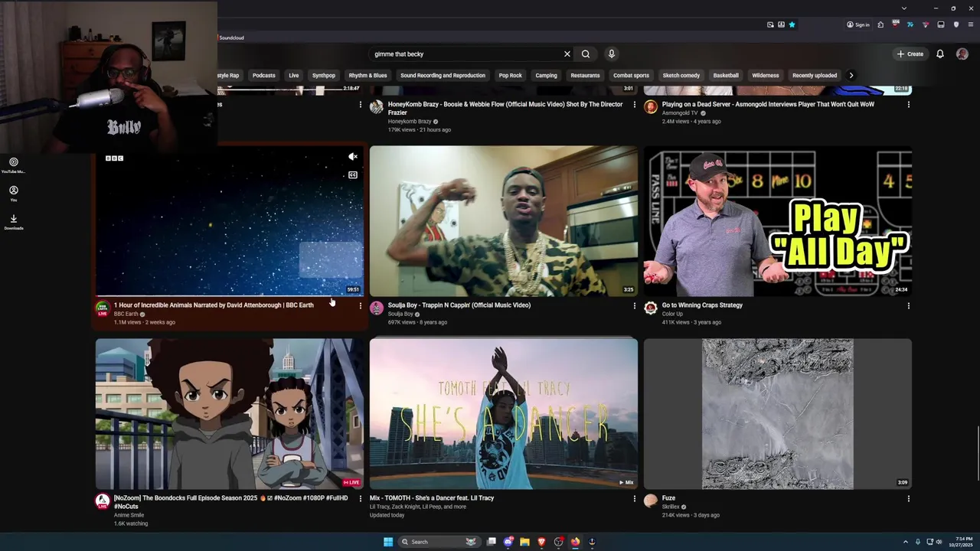This screenshot has width=980, height=551.
Task: Click the blue bookmark star icon
Action: (x=792, y=24)
